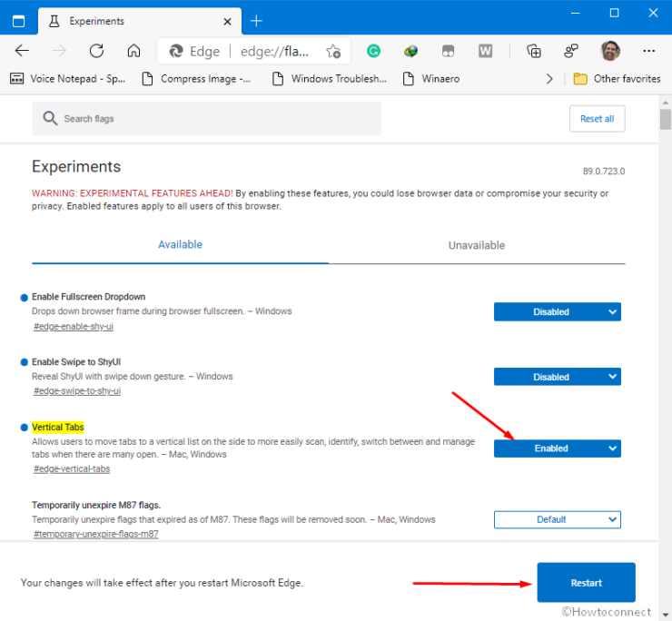
Task: Open Winaero favorite
Action: tap(431, 79)
